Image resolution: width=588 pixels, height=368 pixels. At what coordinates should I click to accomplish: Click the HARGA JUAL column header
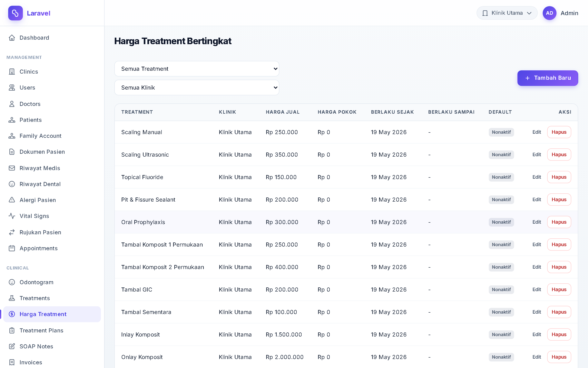coord(283,112)
